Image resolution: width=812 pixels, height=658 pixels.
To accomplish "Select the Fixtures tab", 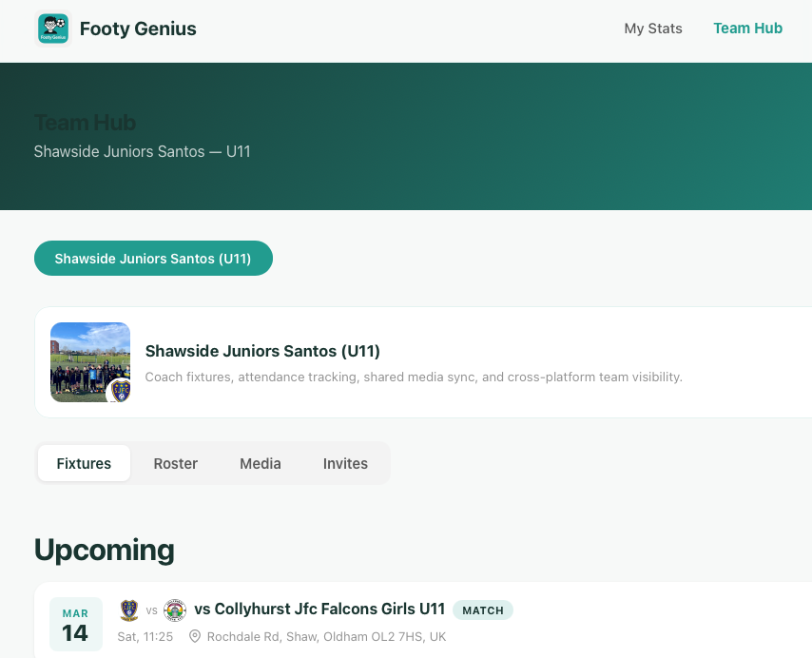I will click(84, 463).
